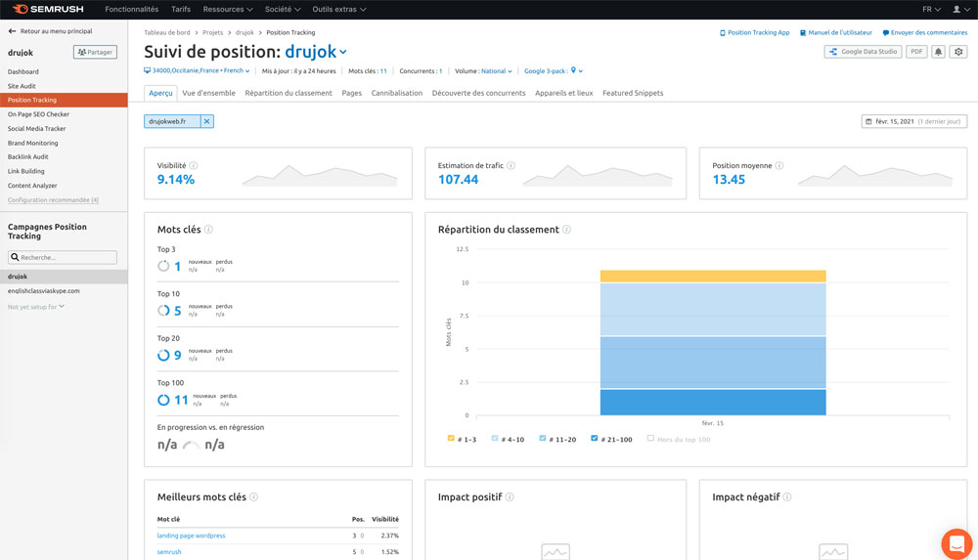Expand the Société dropdown menu
978x560 pixels.
(x=283, y=10)
